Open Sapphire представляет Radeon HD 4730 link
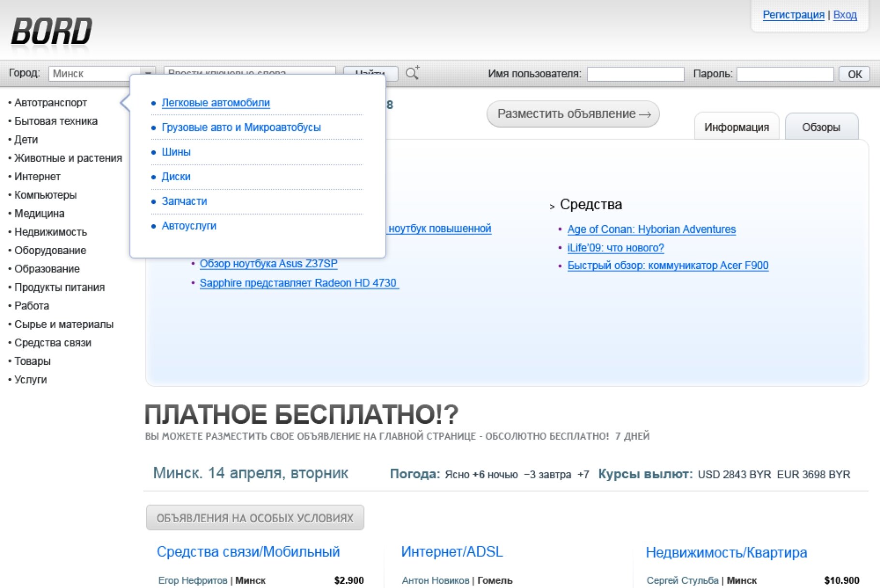 coord(299,283)
